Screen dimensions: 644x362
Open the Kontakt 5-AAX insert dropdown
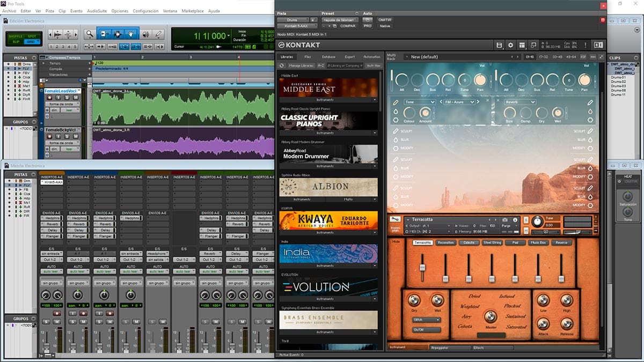(x=297, y=26)
